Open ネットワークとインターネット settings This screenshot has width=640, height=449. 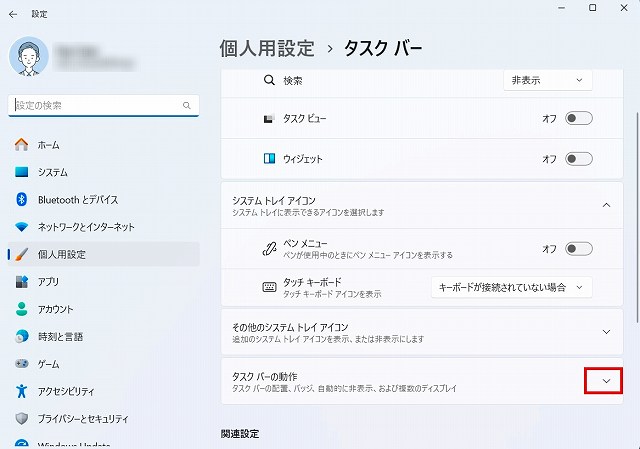point(86,227)
